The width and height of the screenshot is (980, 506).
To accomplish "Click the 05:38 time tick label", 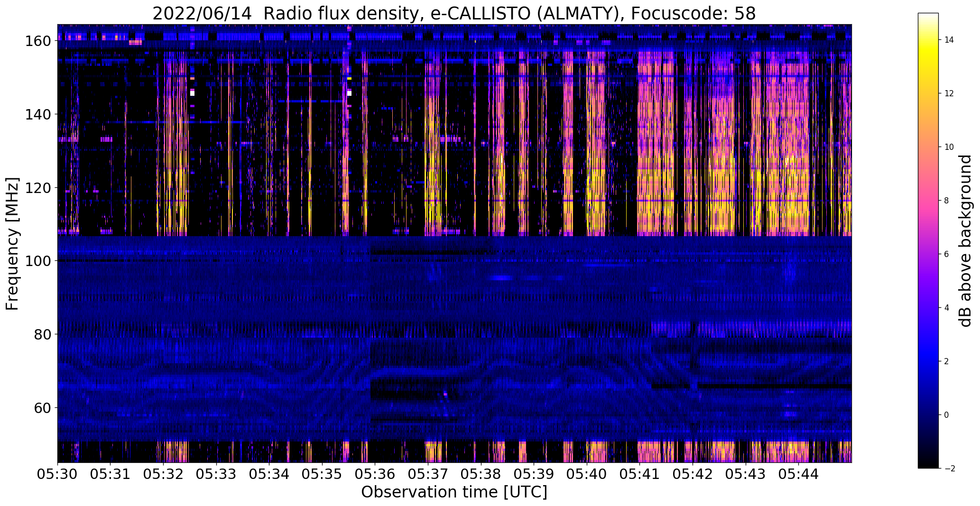I will 481,474.
